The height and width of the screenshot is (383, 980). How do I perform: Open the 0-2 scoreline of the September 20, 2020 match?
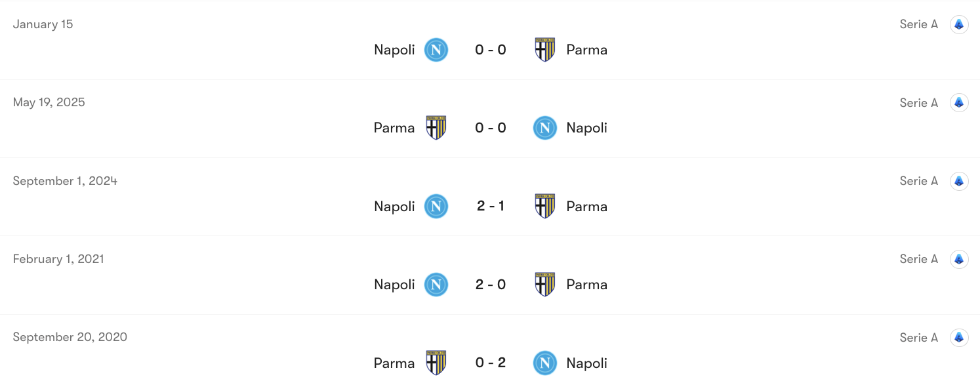point(491,363)
